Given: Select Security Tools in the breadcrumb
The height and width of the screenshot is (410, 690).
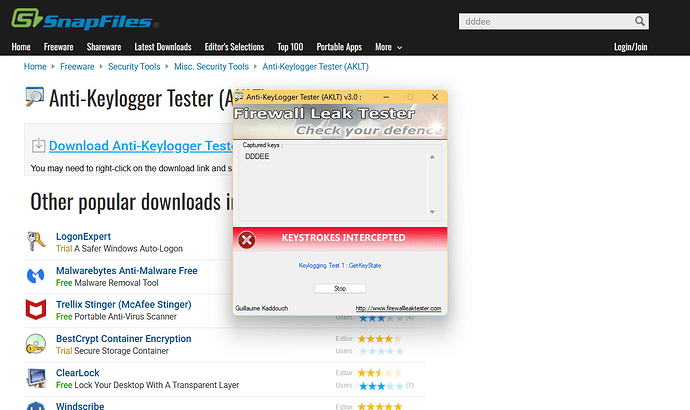Looking at the screenshot, I should [132, 67].
